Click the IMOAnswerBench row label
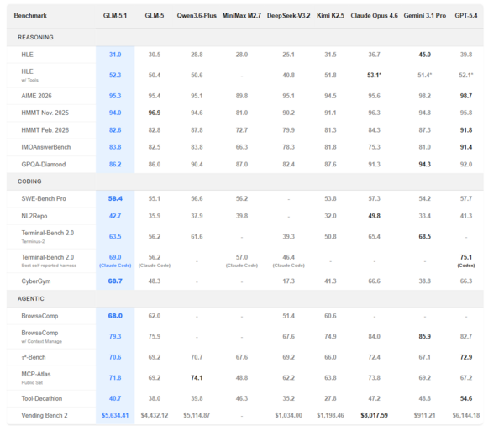504x426 pixels. click(x=46, y=147)
